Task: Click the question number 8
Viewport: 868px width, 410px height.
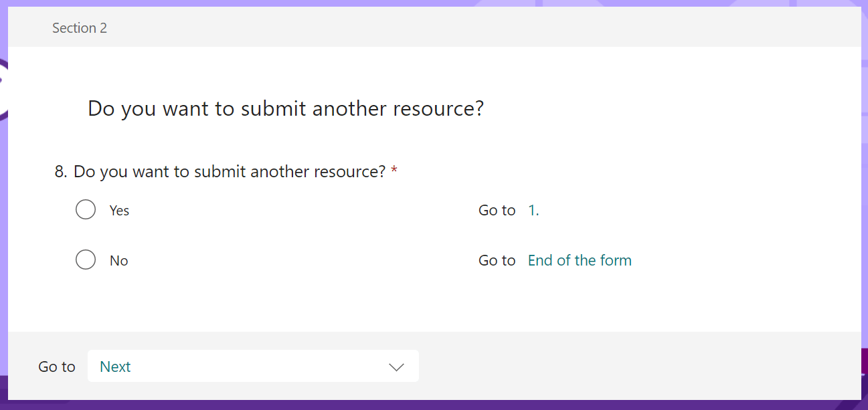Action: click(x=61, y=172)
